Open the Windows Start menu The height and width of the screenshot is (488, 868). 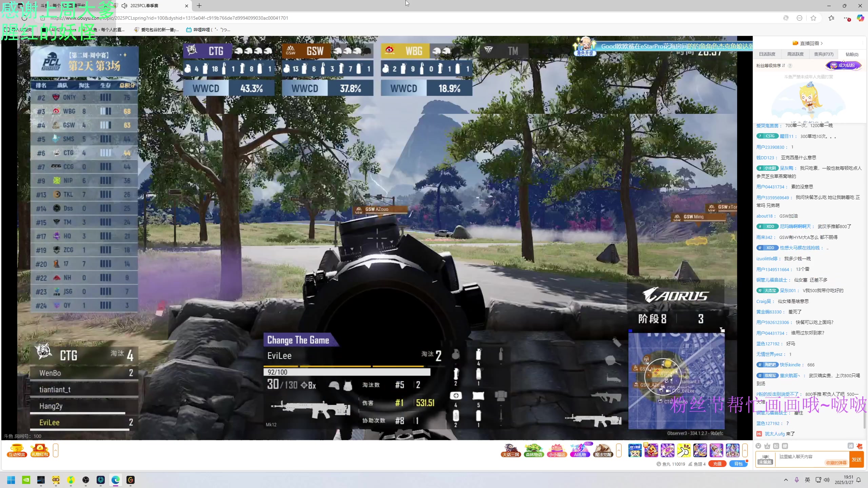11,480
